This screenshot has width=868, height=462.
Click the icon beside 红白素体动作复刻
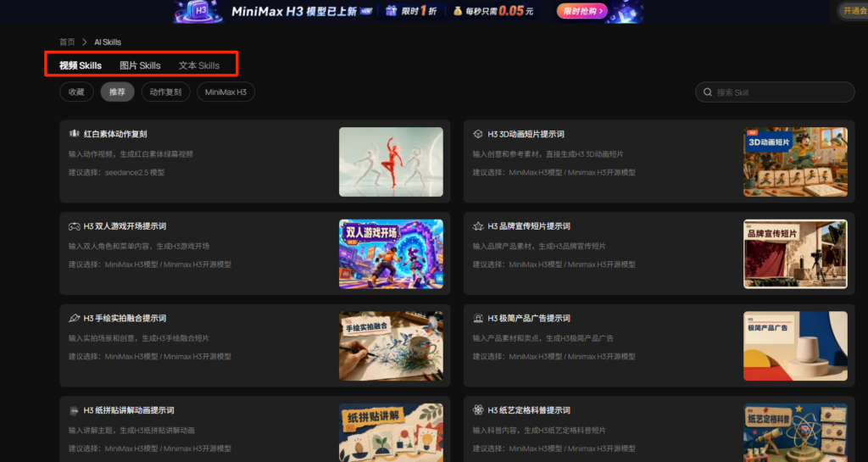click(x=75, y=134)
